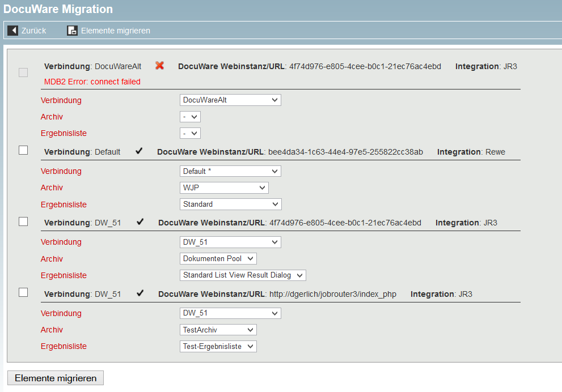The image size is (562, 392).
Task: Click the checkmark icon next to Verbindung: Default
Action: (139, 151)
